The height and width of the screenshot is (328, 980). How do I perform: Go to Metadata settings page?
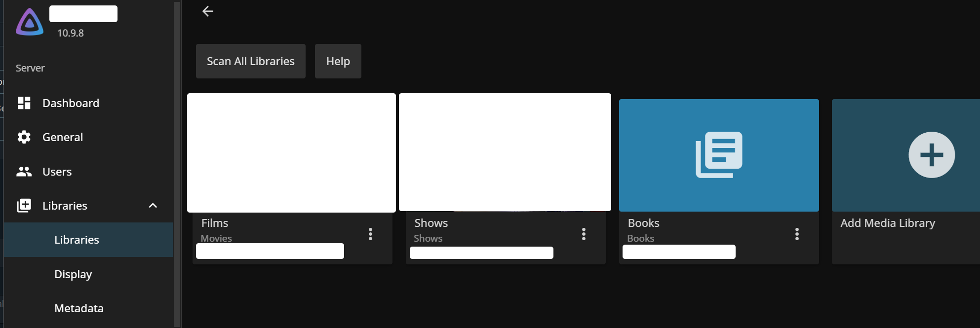click(79, 308)
